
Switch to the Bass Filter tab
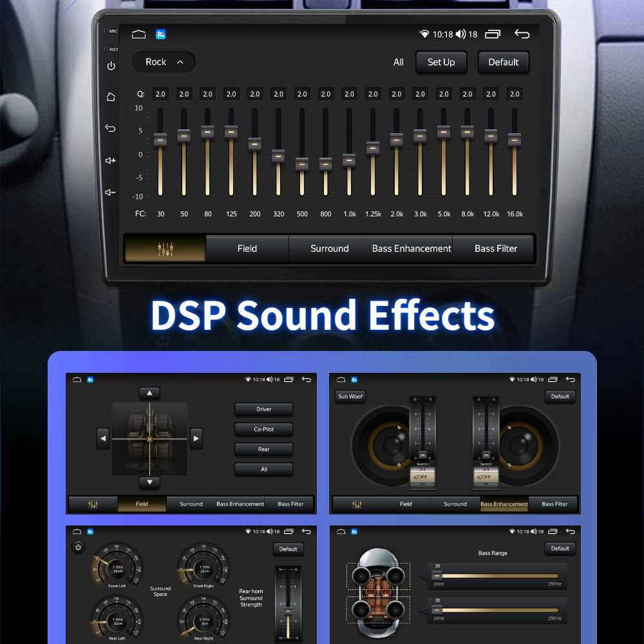click(495, 249)
